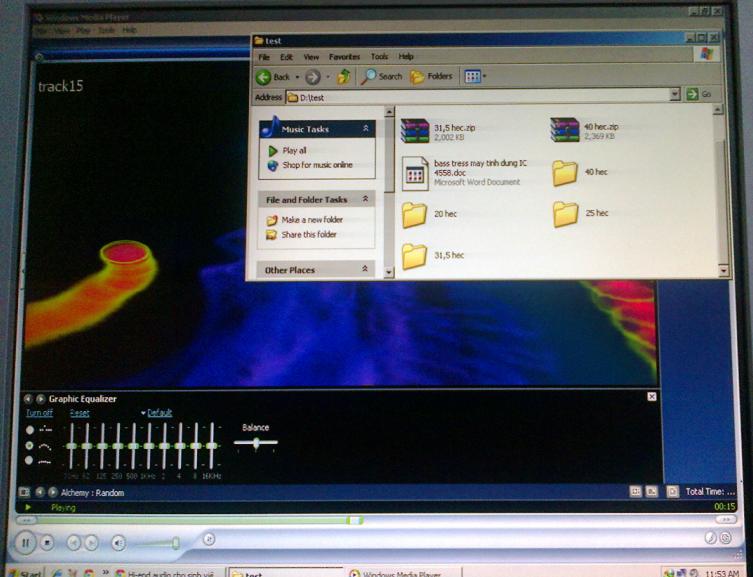Open Search in the Explorer toolbar

coord(382,77)
